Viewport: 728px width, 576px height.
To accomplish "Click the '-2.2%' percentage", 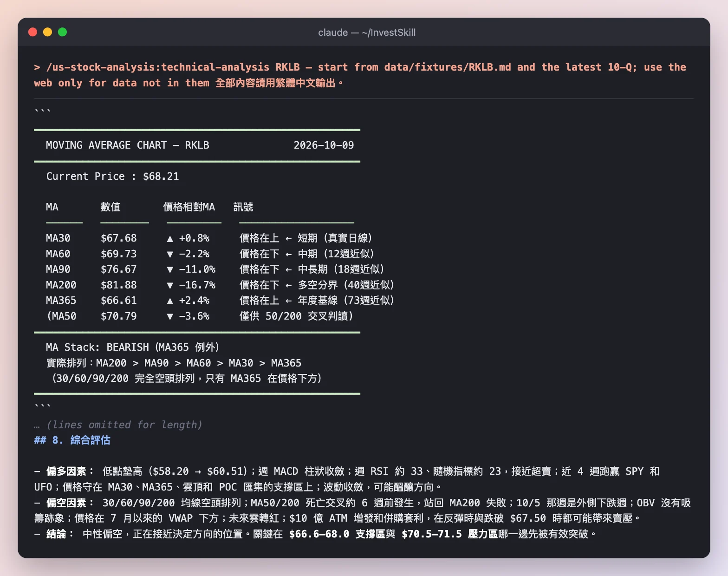I will click(x=194, y=254).
